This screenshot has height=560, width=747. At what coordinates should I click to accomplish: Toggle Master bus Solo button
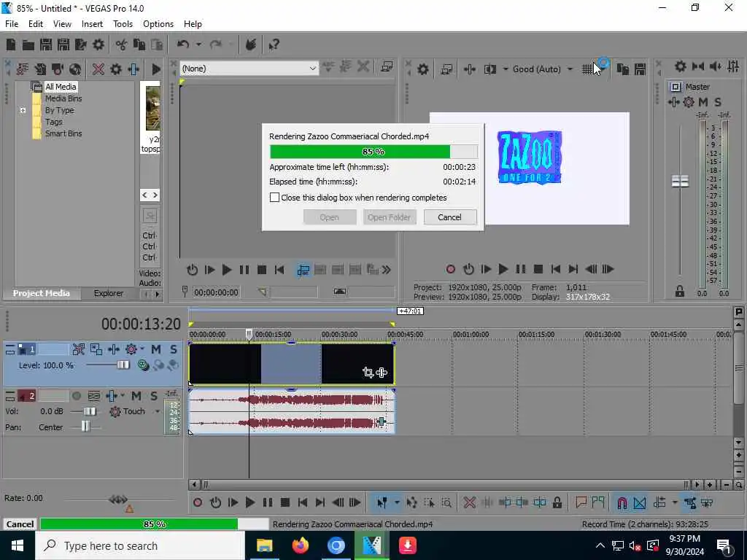718,102
